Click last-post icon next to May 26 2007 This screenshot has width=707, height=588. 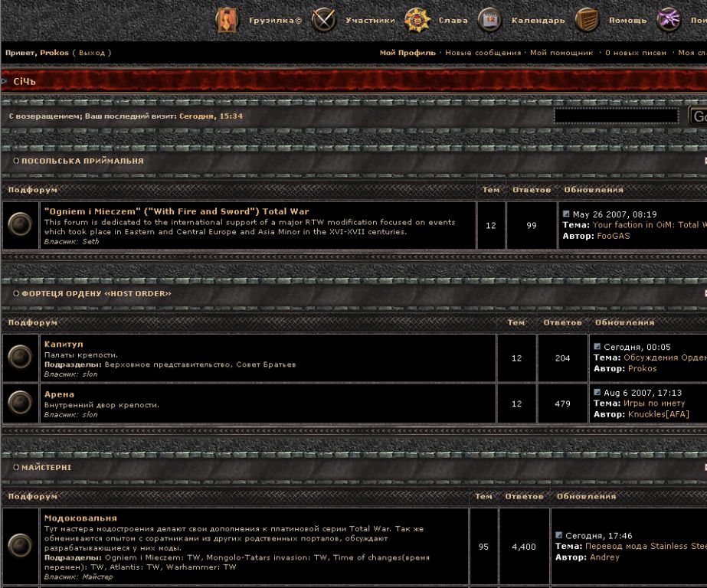567,214
